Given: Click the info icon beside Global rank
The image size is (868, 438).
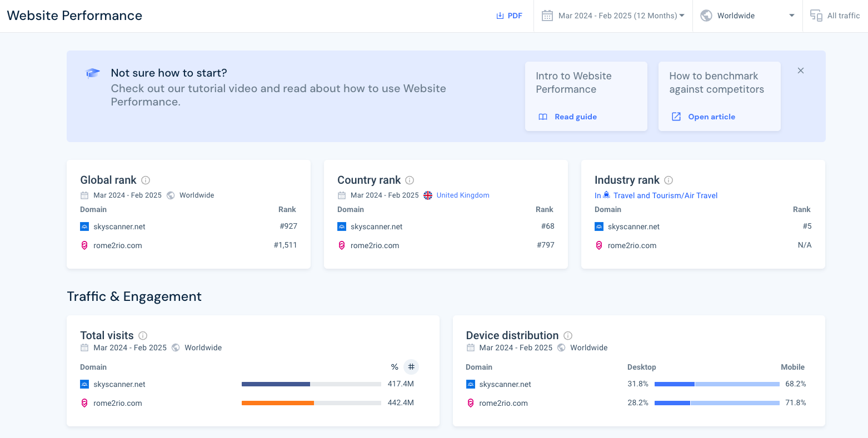Looking at the screenshot, I should (x=146, y=180).
